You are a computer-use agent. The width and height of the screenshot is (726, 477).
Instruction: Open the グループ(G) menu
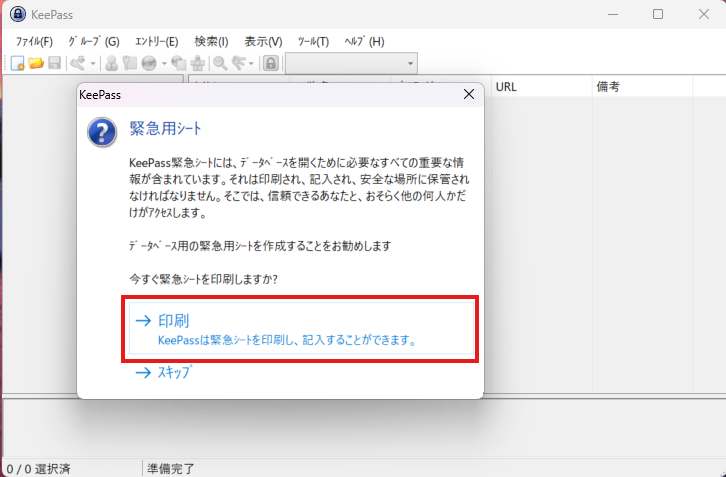(94, 42)
